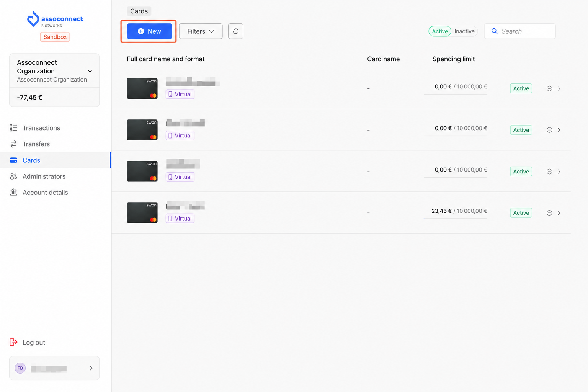This screenshot has height=392, width=588.
Task: Click the Log out icon
Action: pos(14,342)
